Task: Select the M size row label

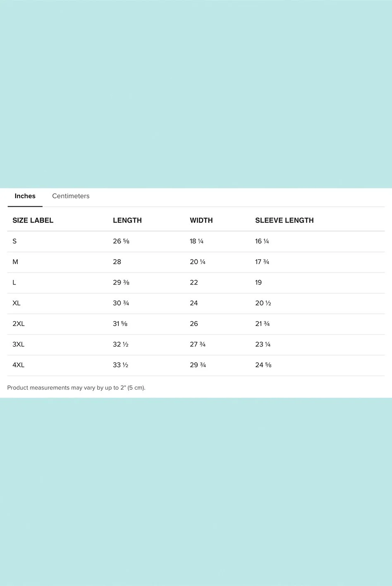Action: [15, 262]
